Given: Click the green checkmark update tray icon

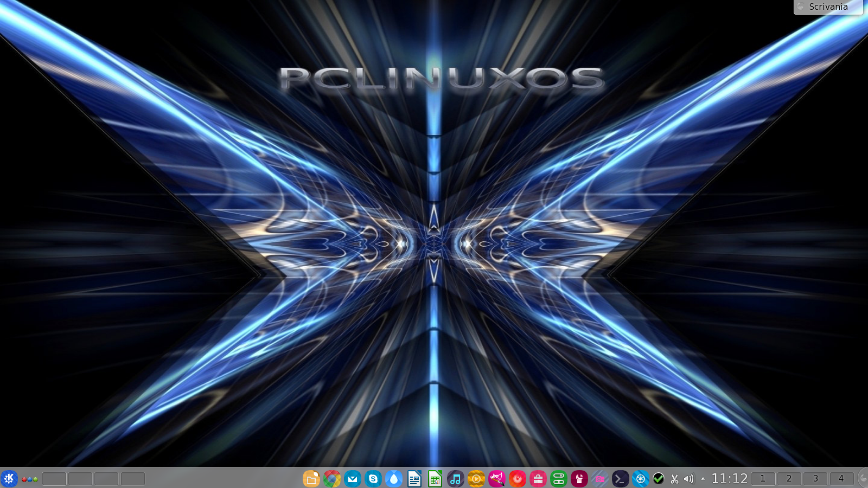Looking at the screenshot, I should (659, 479).
